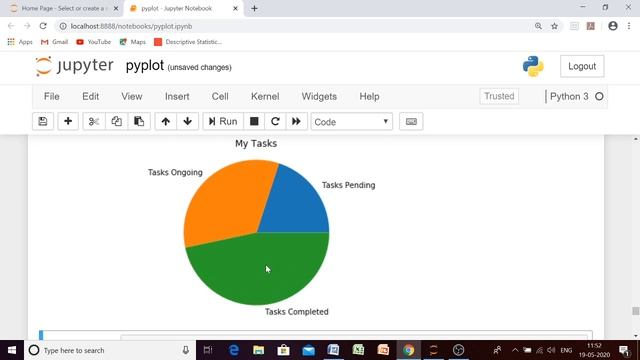Reload the page
Viewport: 640px width, 360px height.
pos(43,26)
